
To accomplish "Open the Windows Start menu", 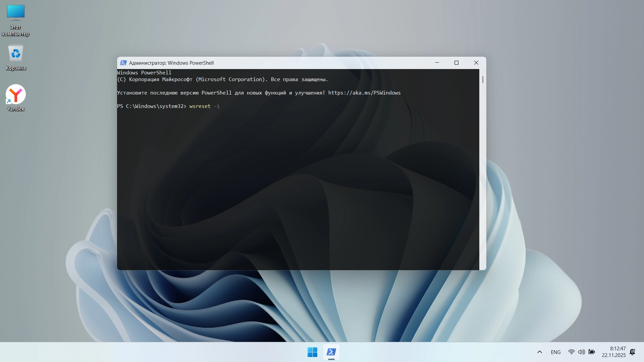I will click(312, 352).
